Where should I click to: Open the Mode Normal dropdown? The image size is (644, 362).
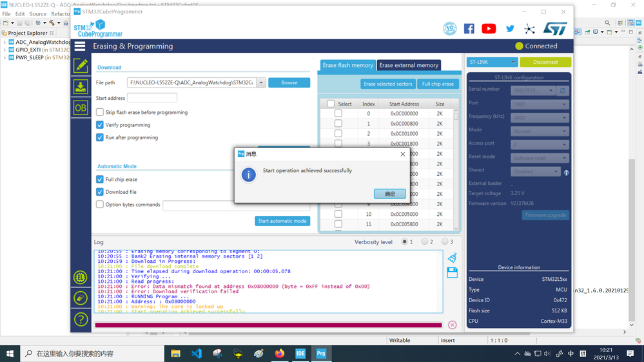[x=540, y=131]
